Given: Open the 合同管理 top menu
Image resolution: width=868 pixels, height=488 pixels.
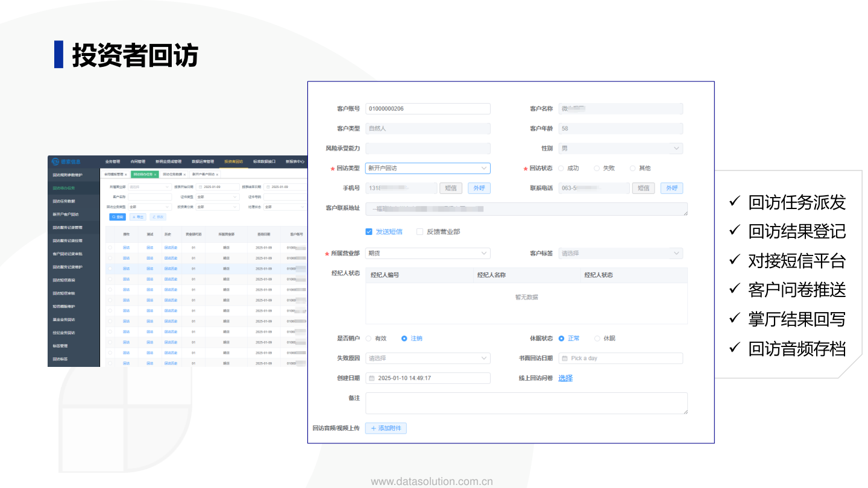Looking at the screenshot, I should pyautogui.click(x=138, y=161).
